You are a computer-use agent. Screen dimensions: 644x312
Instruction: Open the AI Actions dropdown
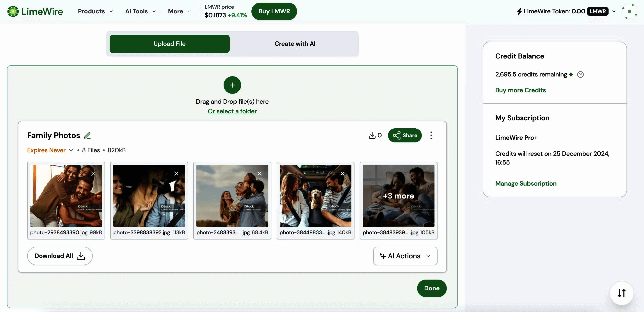[x=405, y=256]
